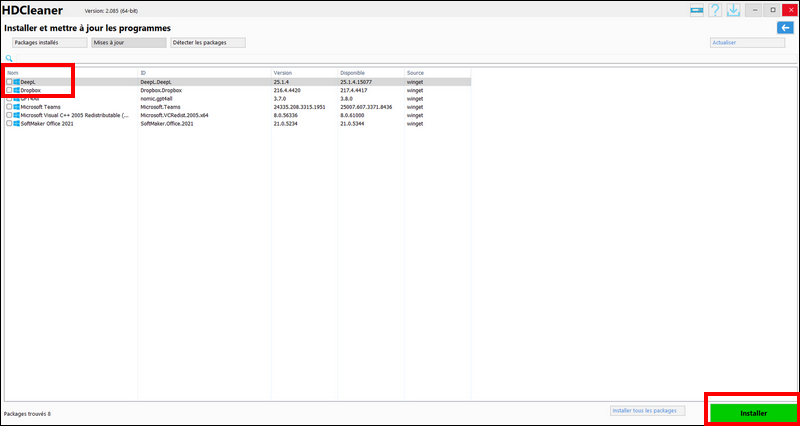Click available version 8.0.61000
The width and height of the screenshot is (800, 426).
pos(352,115)
